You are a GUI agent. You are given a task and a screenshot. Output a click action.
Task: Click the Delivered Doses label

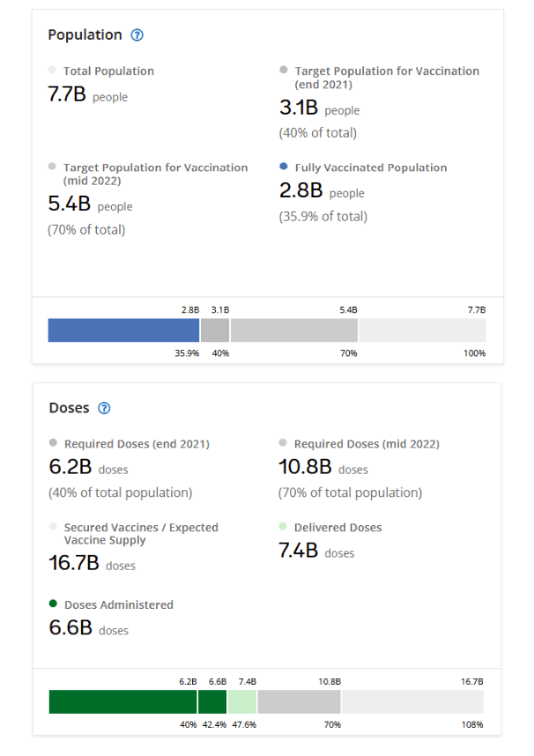(337, 528)
